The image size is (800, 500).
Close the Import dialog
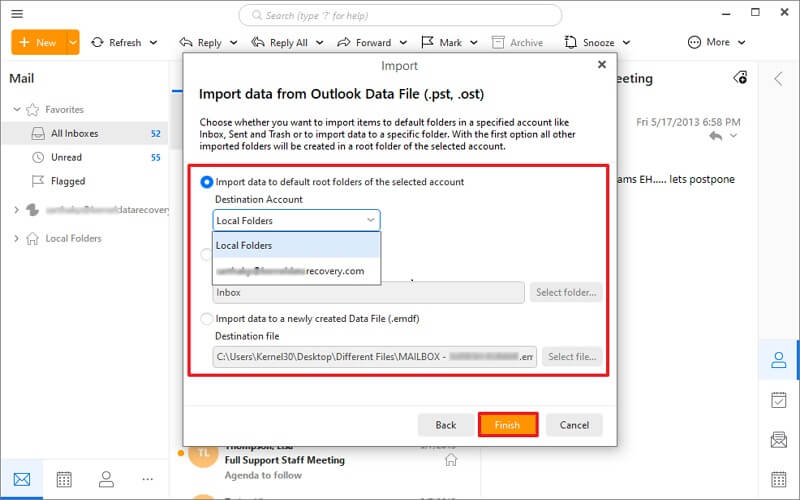coord(602,65)
